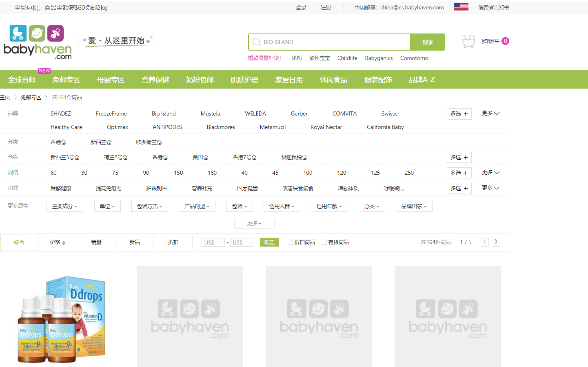
Task: Open the 营养保健 menu
Action: (155, 80)
